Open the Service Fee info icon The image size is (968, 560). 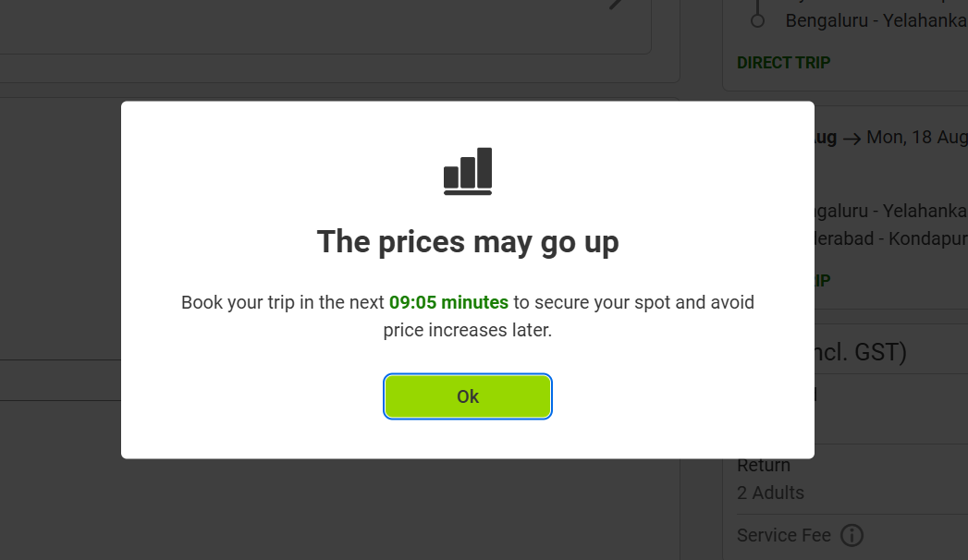pos(852,535)
